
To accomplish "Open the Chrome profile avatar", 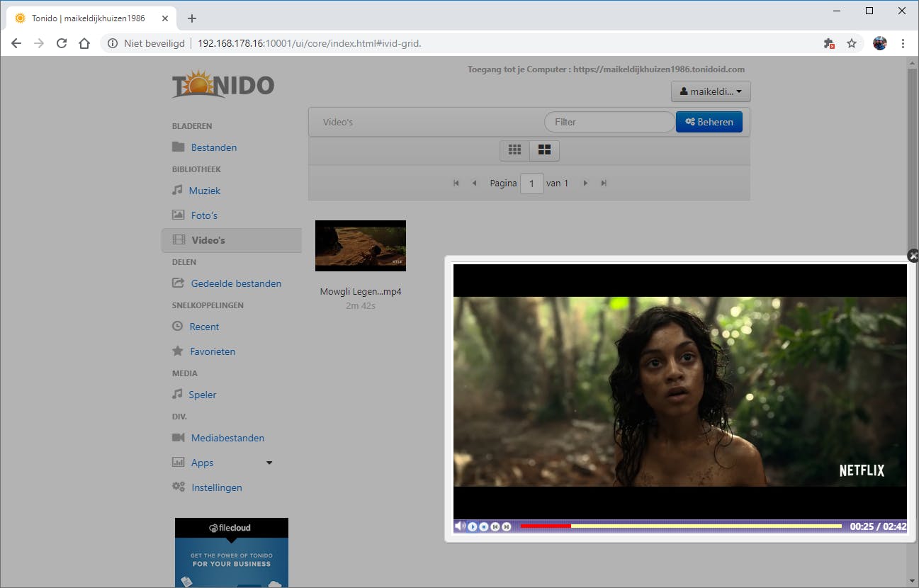I will (880, 43).
